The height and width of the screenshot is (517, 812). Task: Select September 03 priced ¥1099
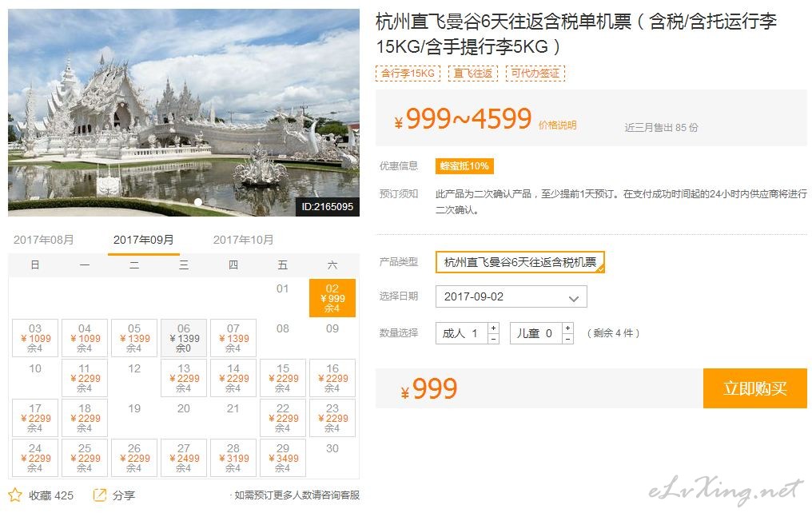tap(35, 338)
